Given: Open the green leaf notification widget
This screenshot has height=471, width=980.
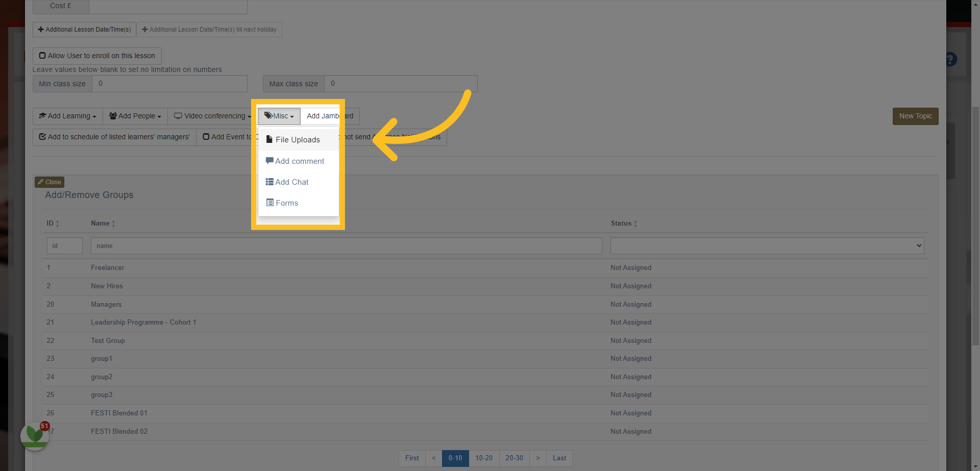Looking at the screenshot, I should click(x=34, y=436).
